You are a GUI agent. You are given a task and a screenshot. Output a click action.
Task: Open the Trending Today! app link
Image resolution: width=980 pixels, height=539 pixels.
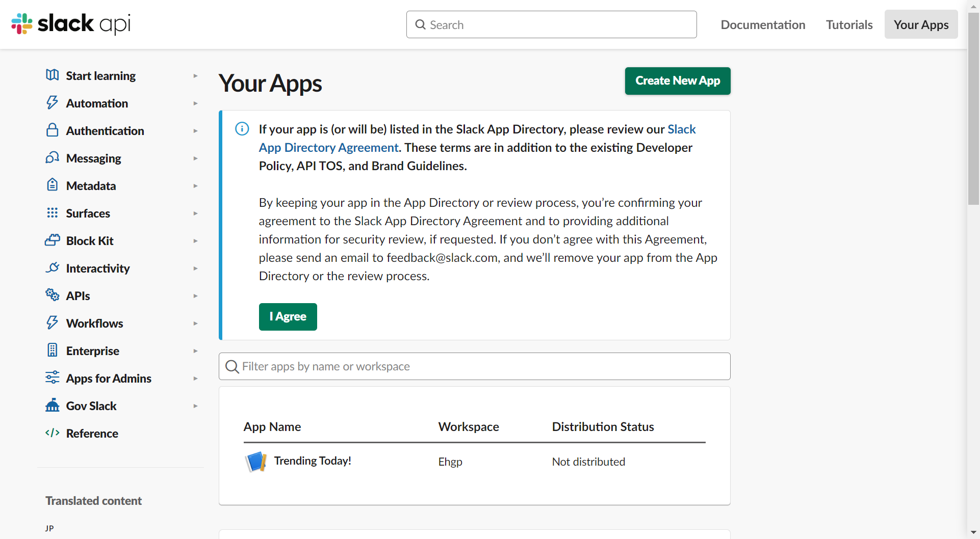[x=313, y=461]
